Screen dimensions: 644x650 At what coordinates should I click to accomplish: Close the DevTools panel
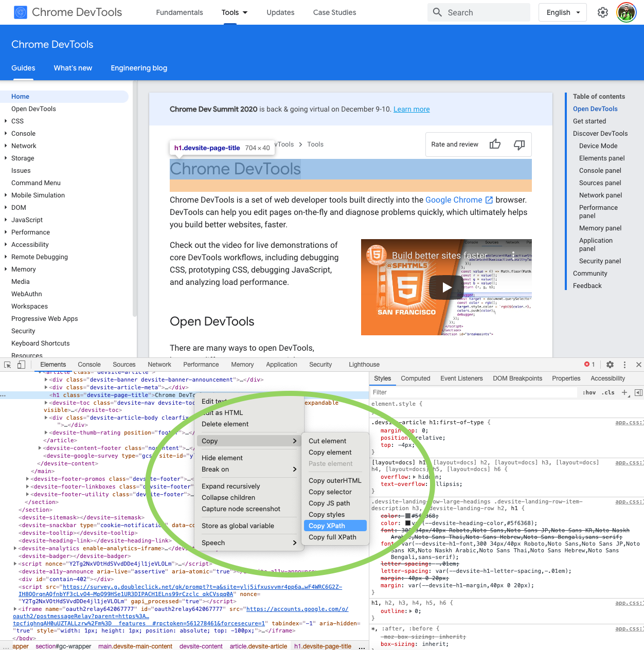click(x=639, y=365)
